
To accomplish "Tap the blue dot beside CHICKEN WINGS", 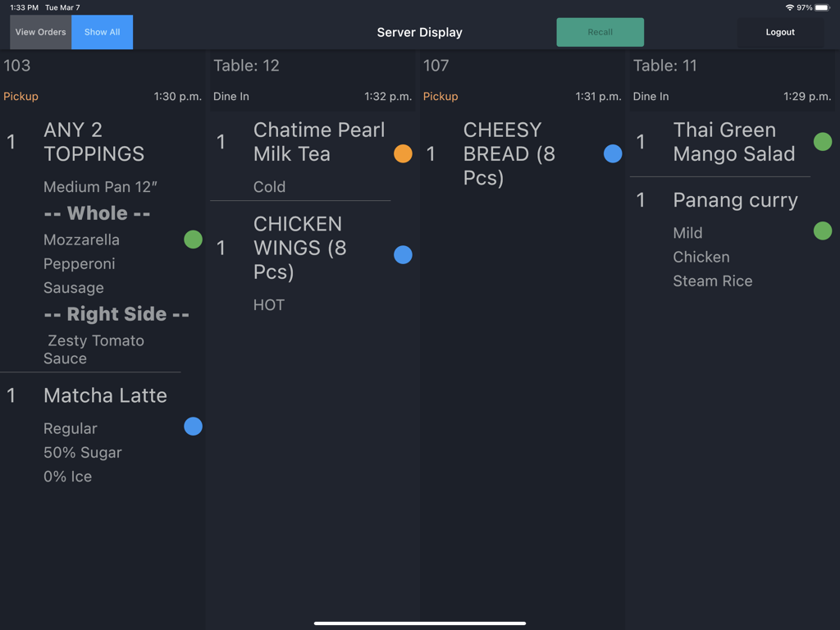I will point(403,254).
